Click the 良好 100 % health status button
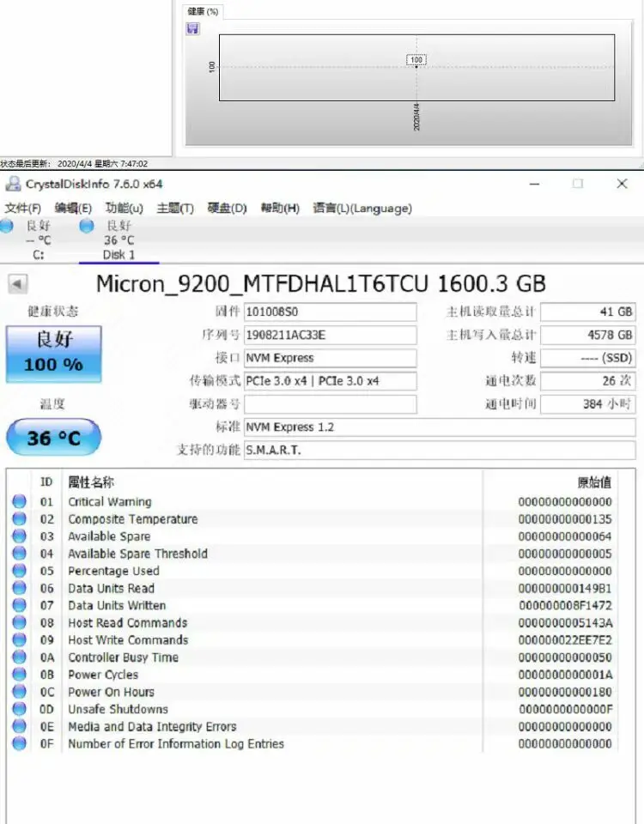644x824 pixels. 53,354
